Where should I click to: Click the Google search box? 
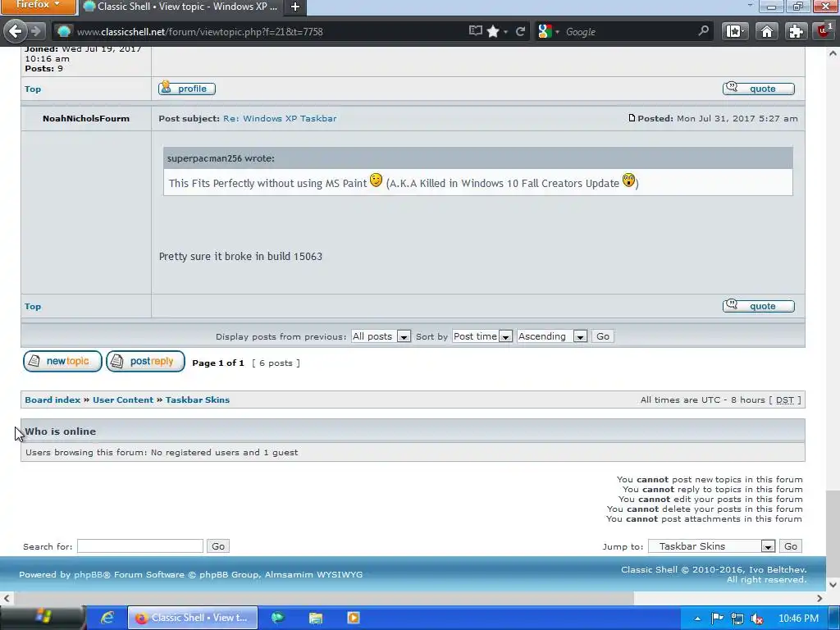629,32
